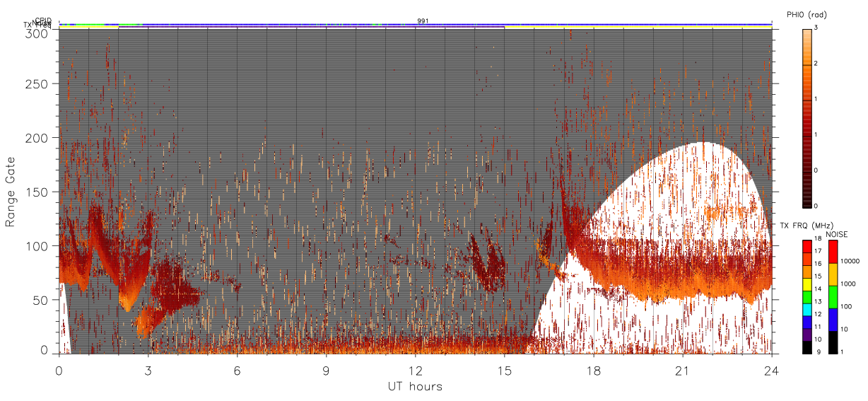This screenshot has width=868, height=401.
Task: Pick the lightest top segment of PHI0 colorbar
Action: point(807,47)
